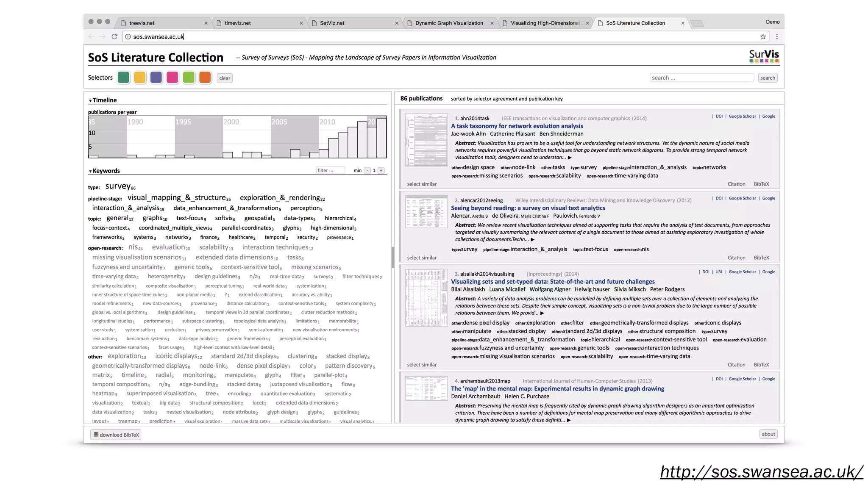This screenshot has height=488, width=868.
Task: Activate the pink selector
Action: click(172, 78)
